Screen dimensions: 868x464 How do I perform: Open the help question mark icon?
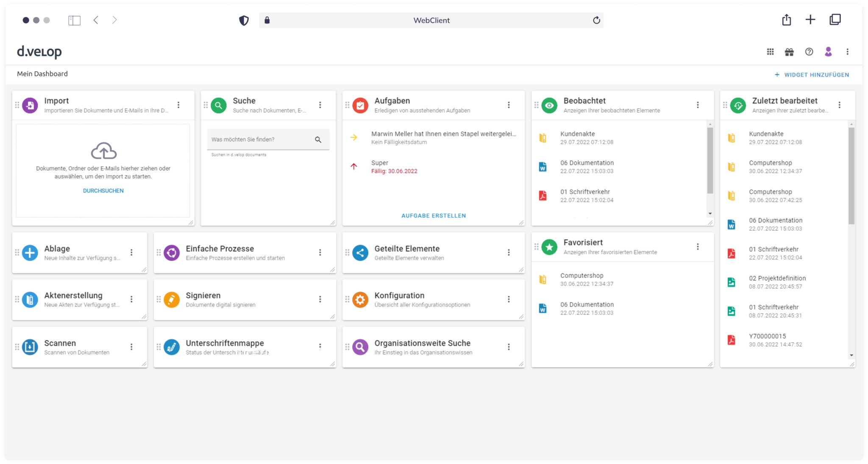click(x=809, y=52)
